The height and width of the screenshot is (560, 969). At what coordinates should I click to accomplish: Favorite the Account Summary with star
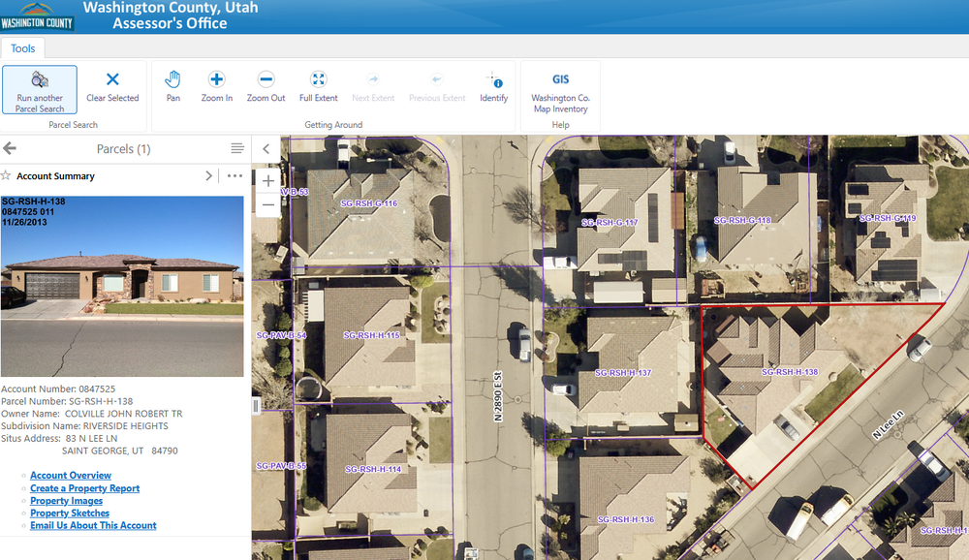[x=6, y=176]
